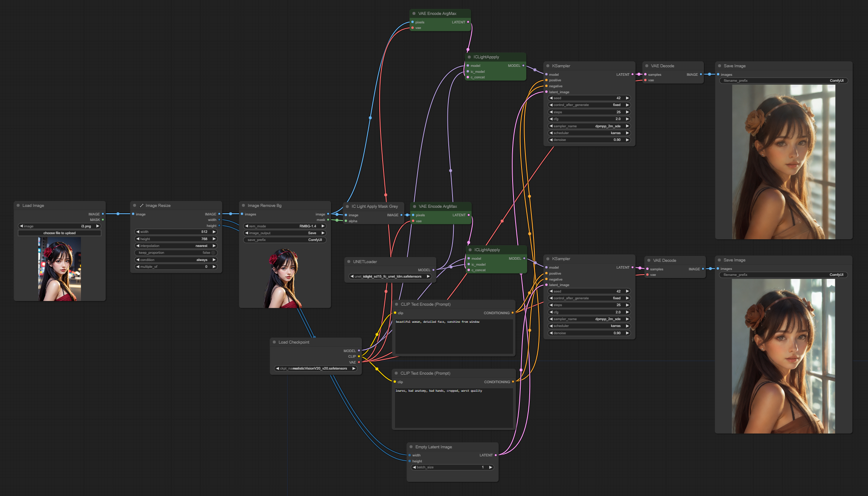Click the positive prompt text box

pos(453,336)
